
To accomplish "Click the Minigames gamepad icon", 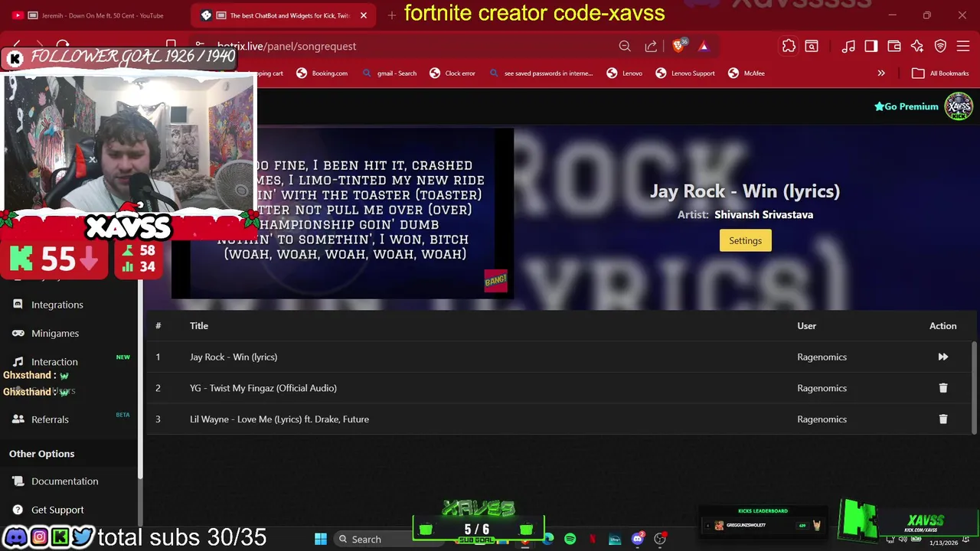I will pyautogui.click(x=18, y=333).
